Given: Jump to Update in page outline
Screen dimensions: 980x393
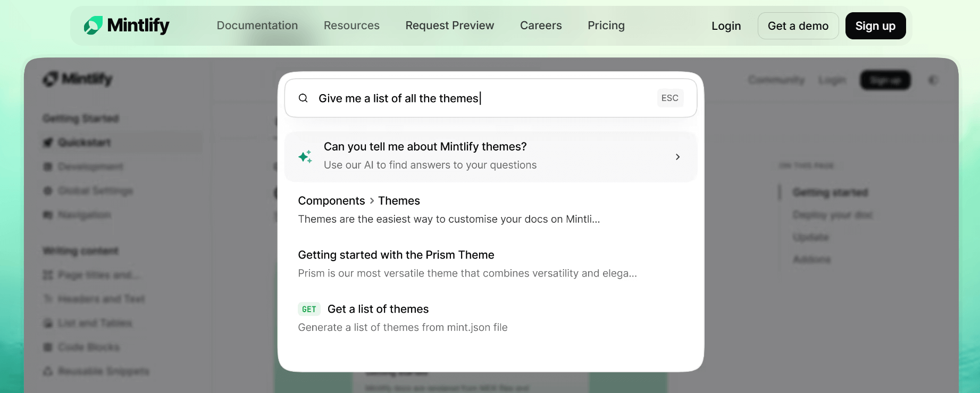Looking at the screenshot, I should pyautogui.click(x=811, y=237).
